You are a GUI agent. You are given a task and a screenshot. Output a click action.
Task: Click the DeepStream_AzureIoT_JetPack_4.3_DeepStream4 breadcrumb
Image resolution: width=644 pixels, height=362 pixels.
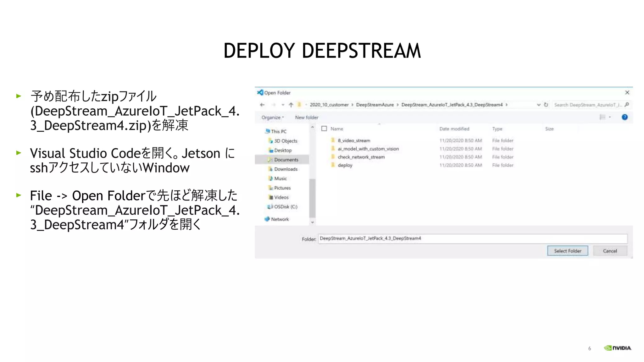pos(452,105)
